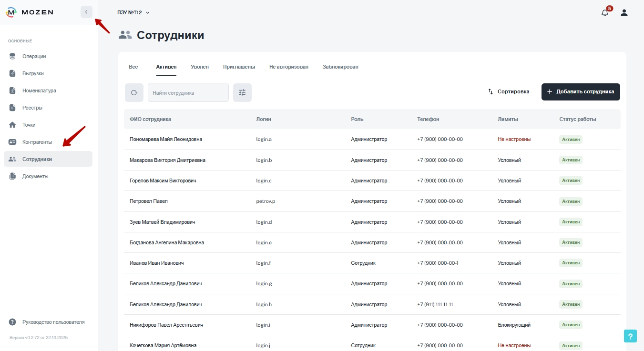Open Руководство пользователя link
The height and width of the screenshot is (351, 644).
(53, 322)
